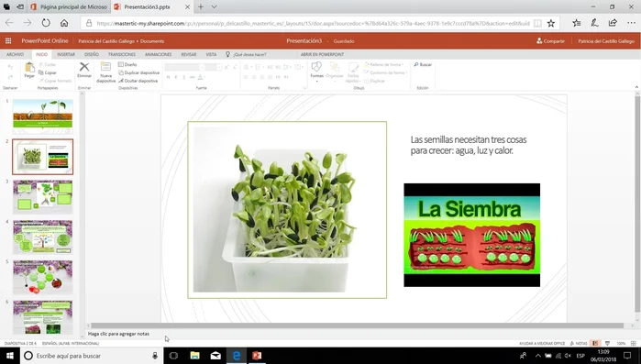
Task: Click Ocultar diapositiva
Action: pyautogui.click(x=138, y=81)
